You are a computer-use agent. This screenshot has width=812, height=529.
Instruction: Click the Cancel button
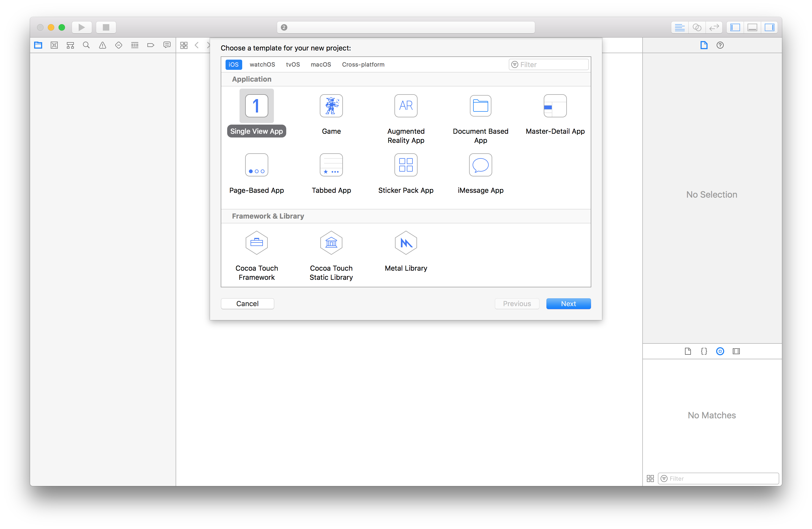[x=247, y=304]
